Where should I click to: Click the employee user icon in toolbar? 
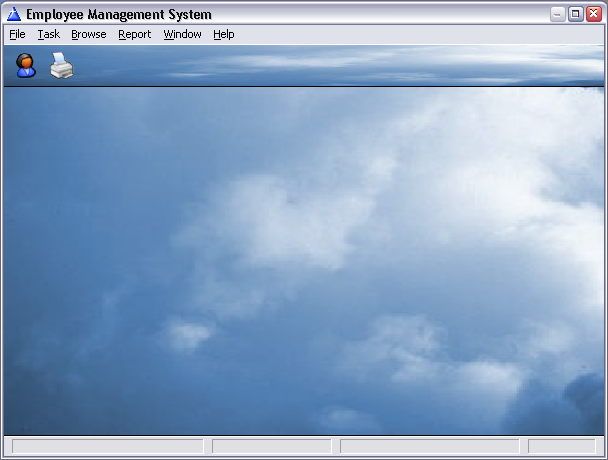coord(26,66)
